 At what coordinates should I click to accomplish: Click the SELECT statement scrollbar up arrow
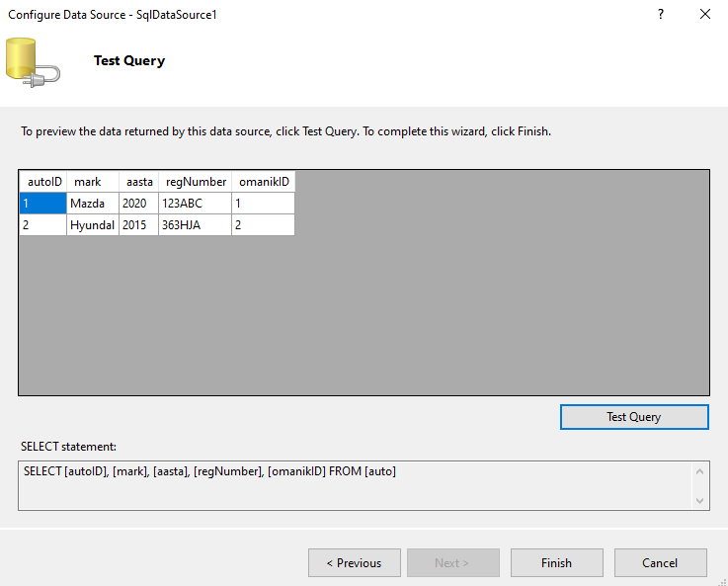[700, 471]
